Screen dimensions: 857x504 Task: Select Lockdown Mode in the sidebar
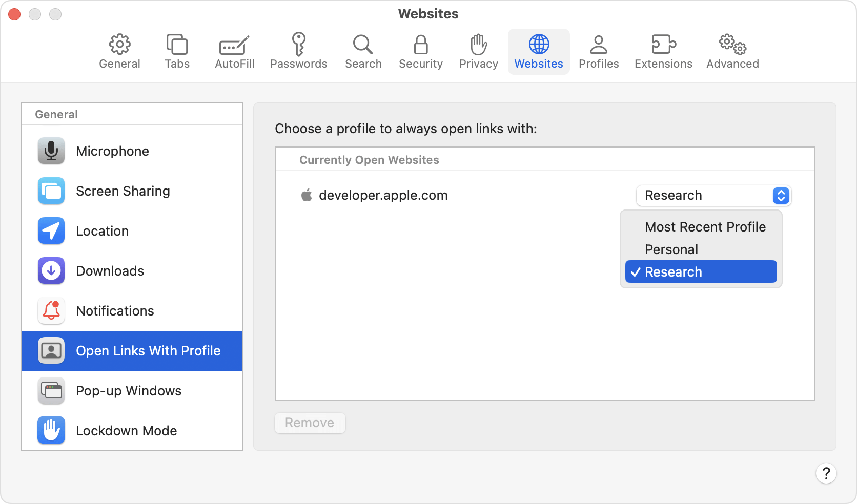[126, 430]
